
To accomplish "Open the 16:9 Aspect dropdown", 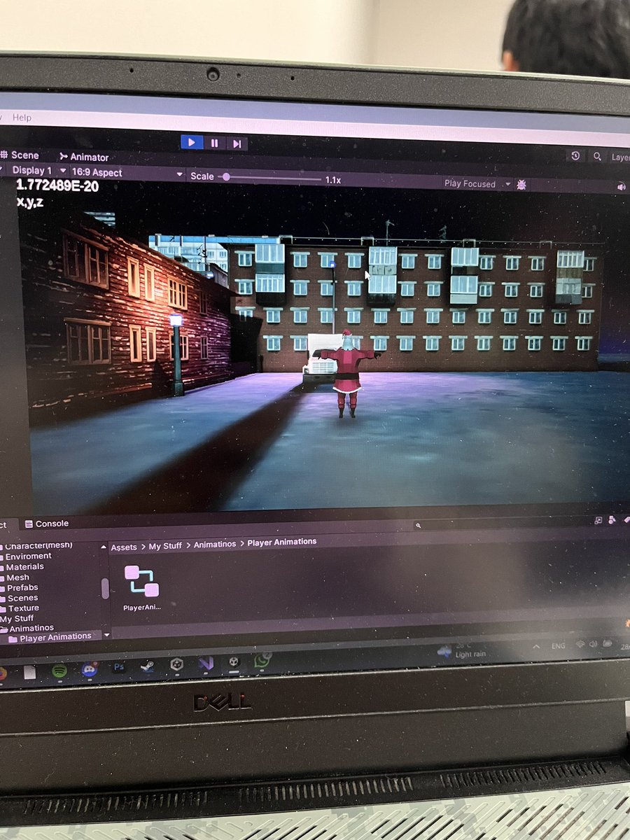I will tap(127, 173).
